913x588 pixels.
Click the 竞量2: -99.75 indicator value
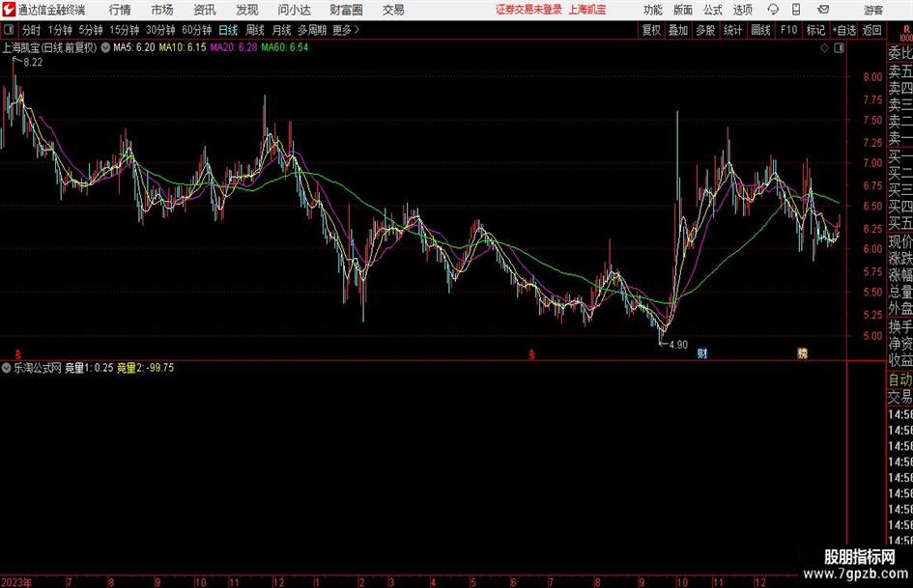tap(146, 368)
